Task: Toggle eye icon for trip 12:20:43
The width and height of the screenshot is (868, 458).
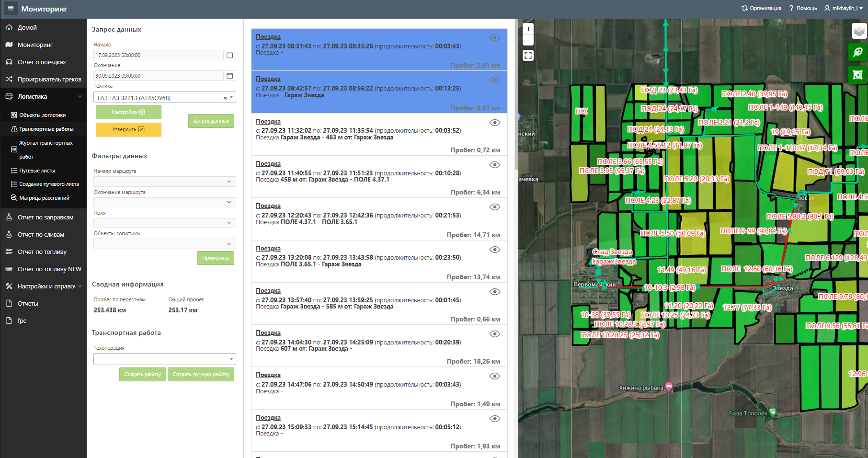Action: coord(494,207)
